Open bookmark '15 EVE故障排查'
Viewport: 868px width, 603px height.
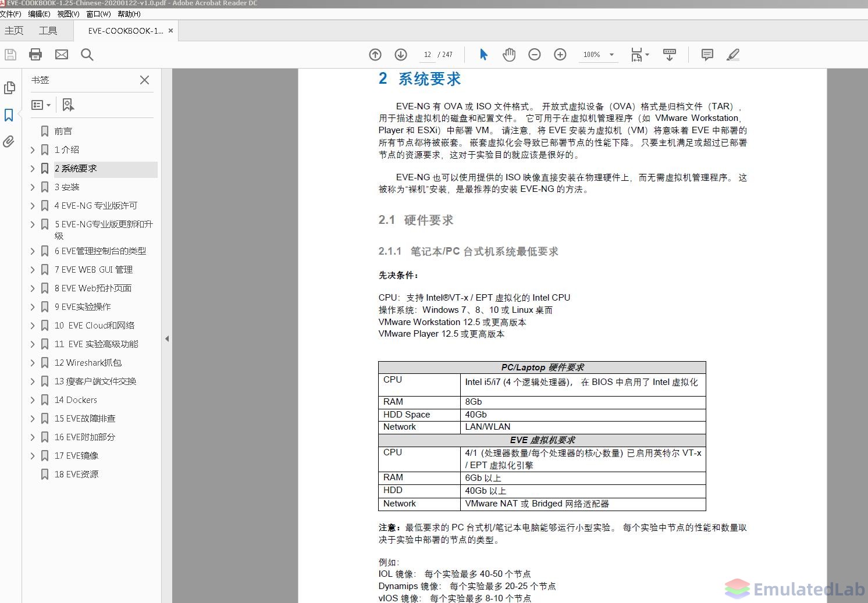click(x=85, y=419)
